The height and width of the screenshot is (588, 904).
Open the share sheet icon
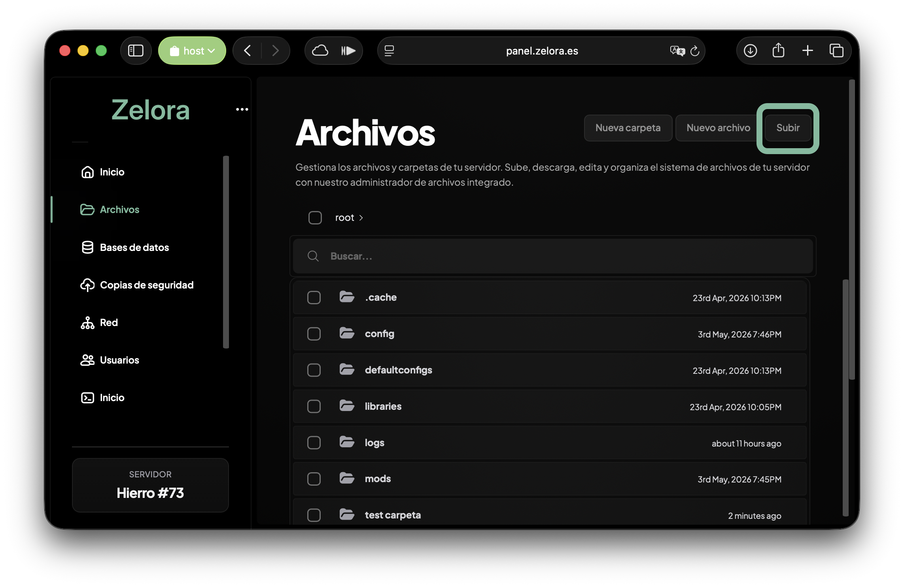coord(778,50)
